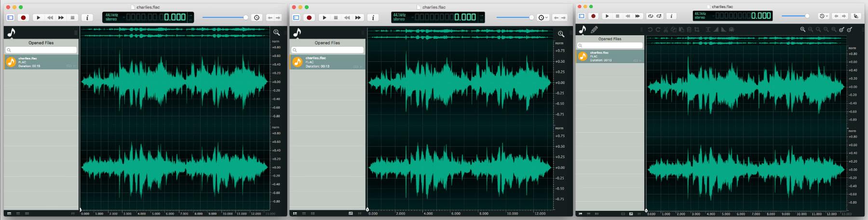Select pencil edit tab in right window
Viewport: 868px width, 220px height.
point(594,29)
